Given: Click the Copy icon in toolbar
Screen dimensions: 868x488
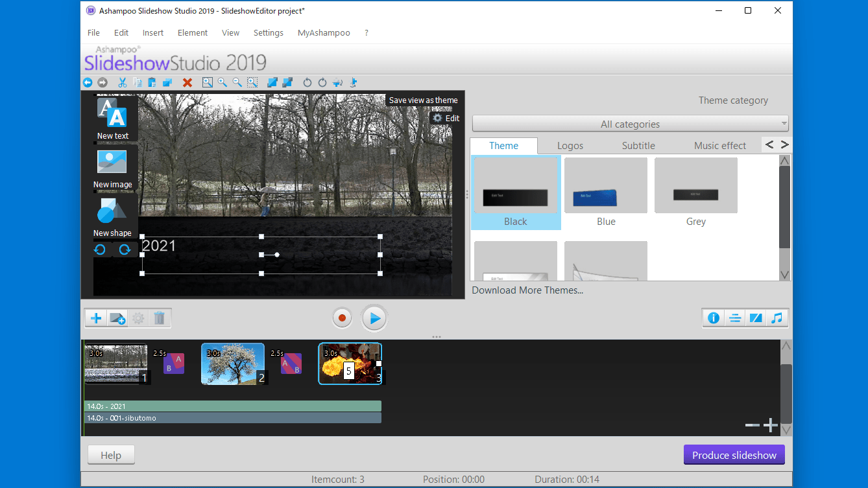Looking at the screenshot, I should 138,82.
